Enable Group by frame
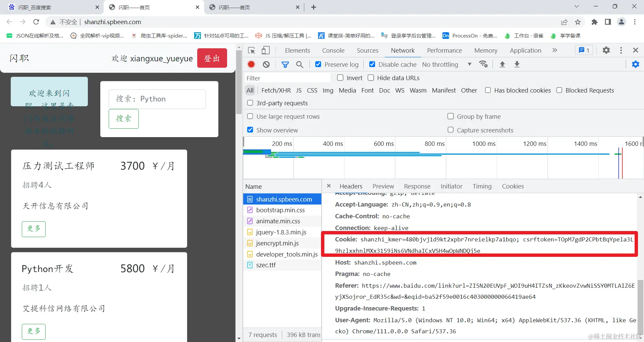Image resolution: width=644 pixels, height=342 pixels. coord(450,116)
